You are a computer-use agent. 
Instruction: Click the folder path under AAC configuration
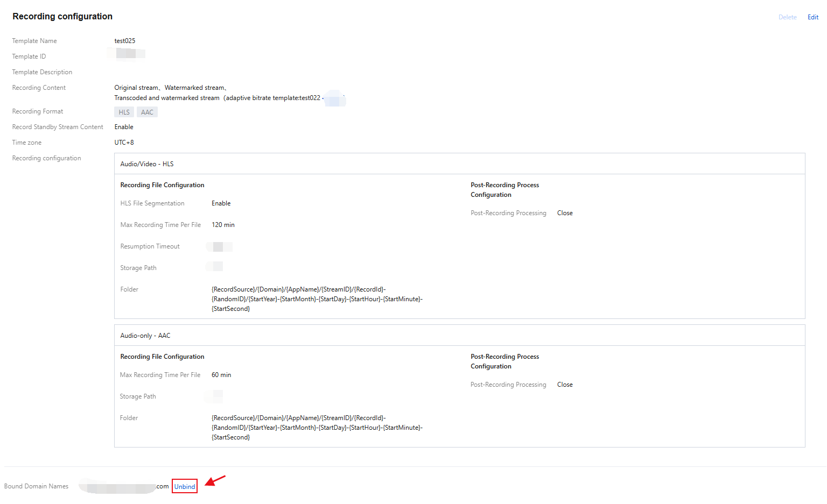[x=317, y=428]
